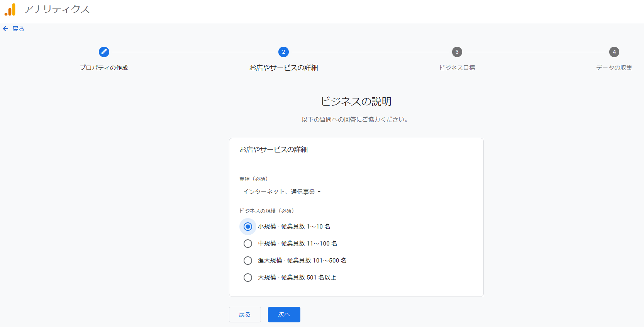The width and height of the screenshot is (644, 327).
Task: Select the プロパティの作成 step label
Action: point(104,68)
